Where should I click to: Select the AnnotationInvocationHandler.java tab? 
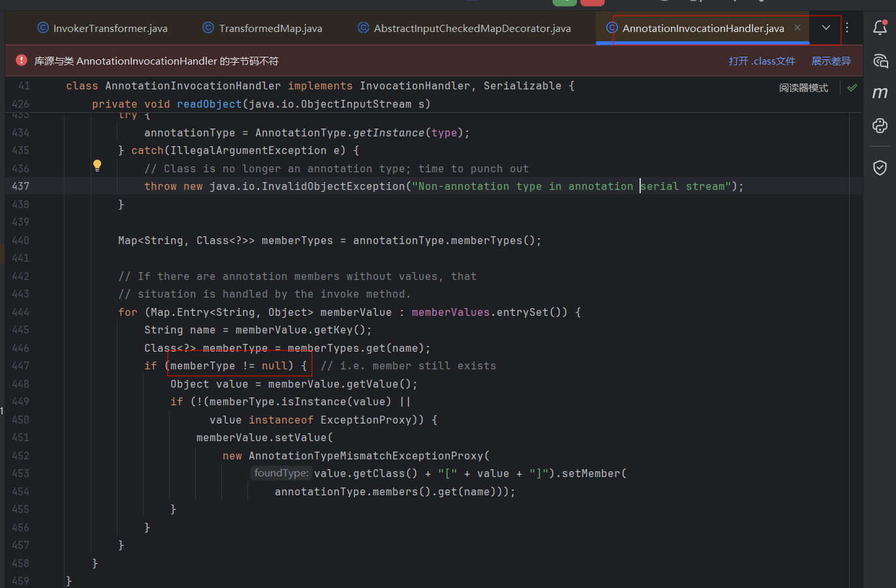coord(703,28)
